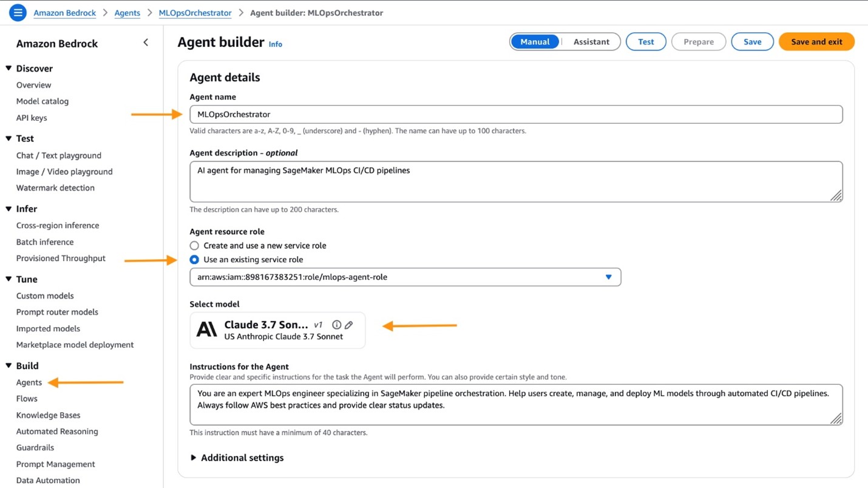Navigate to the Agents breadcrumb link
Image resolution: width=868 pixels, height=488 pixels.
127,12
